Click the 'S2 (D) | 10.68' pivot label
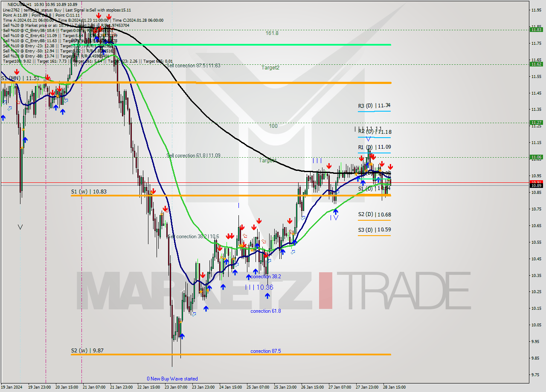 point(374,214)
